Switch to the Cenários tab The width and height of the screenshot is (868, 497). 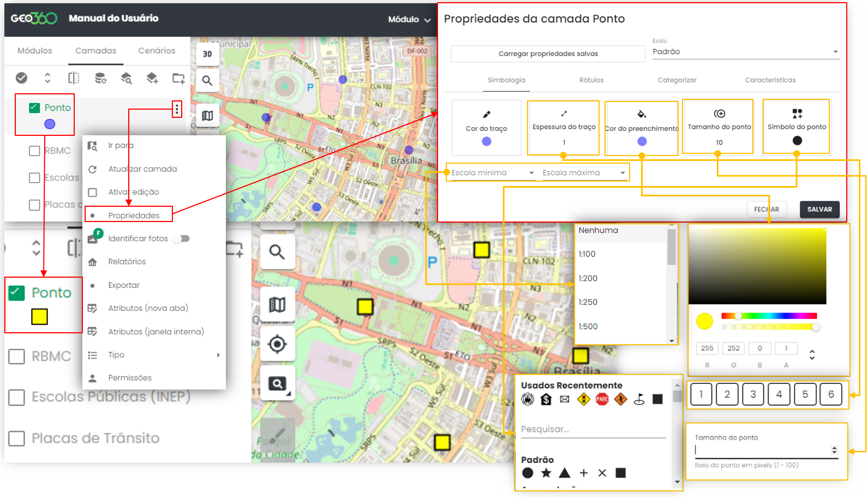pyautogui.click(x=157, y=51)
